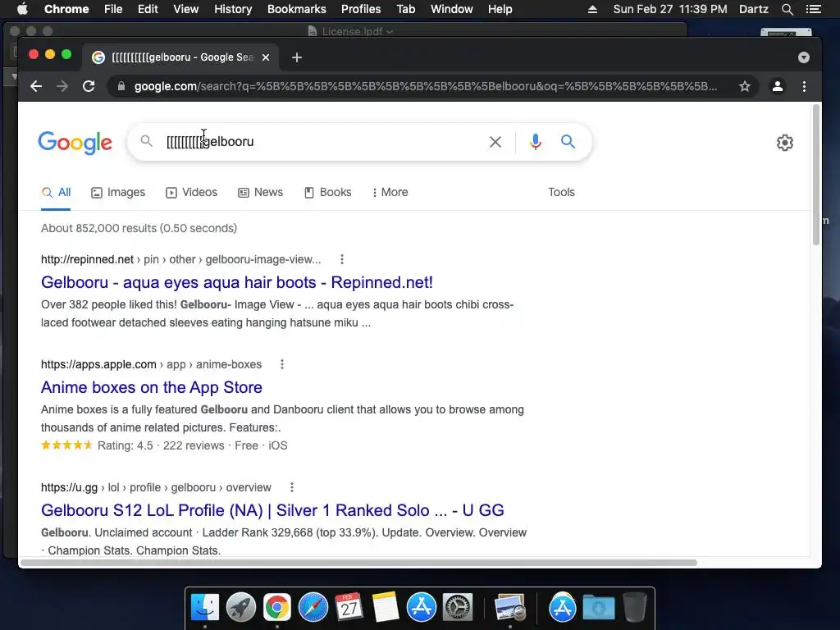Open the Tab menu
The image size is (840, 630).
pyautogui.click(x=405, y=9)
